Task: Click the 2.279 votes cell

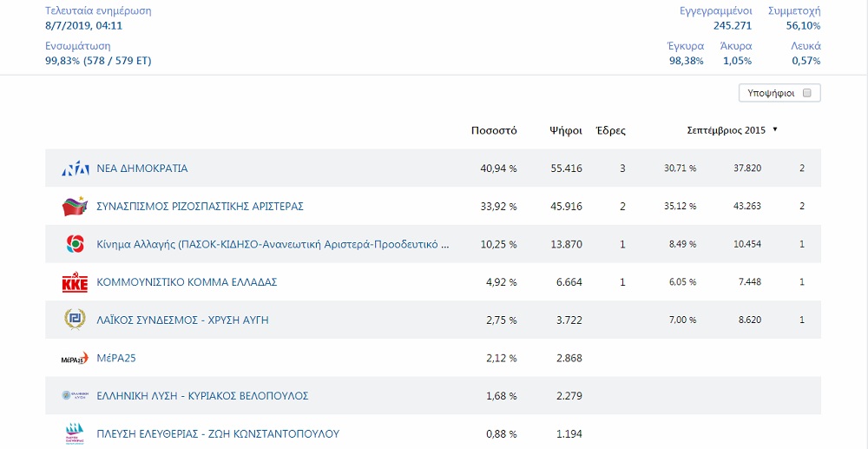Action: coord(569,396)
